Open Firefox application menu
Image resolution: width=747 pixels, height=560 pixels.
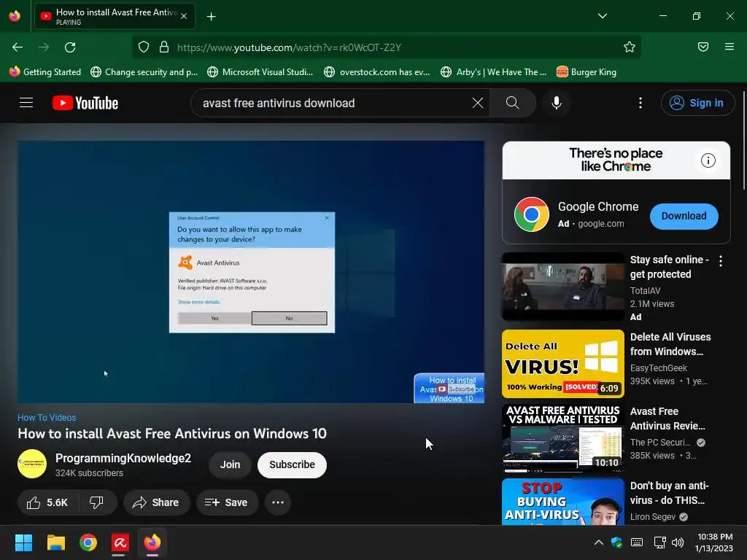[729, 47]
